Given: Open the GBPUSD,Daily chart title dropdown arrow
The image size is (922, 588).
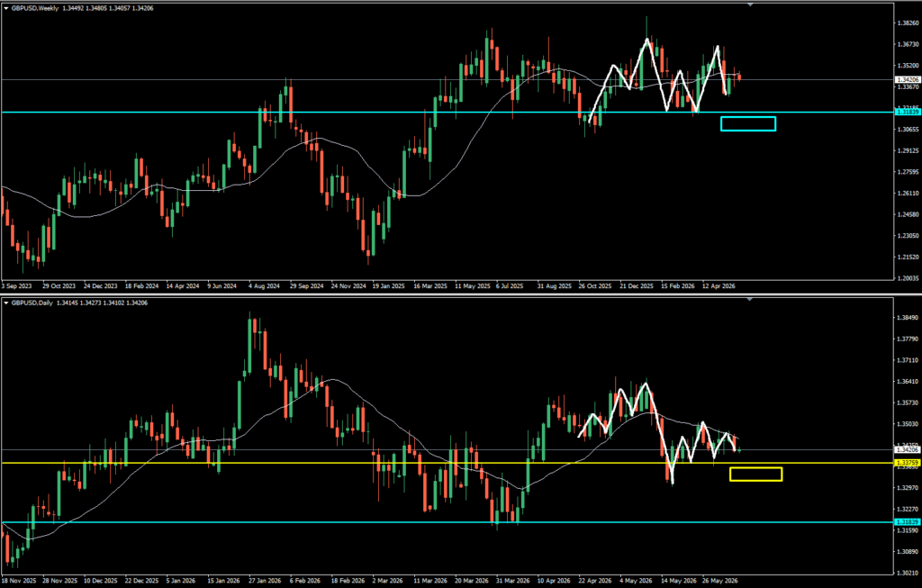Looking at the screenshot, I should pyautogui.click(x=6, y=303).
